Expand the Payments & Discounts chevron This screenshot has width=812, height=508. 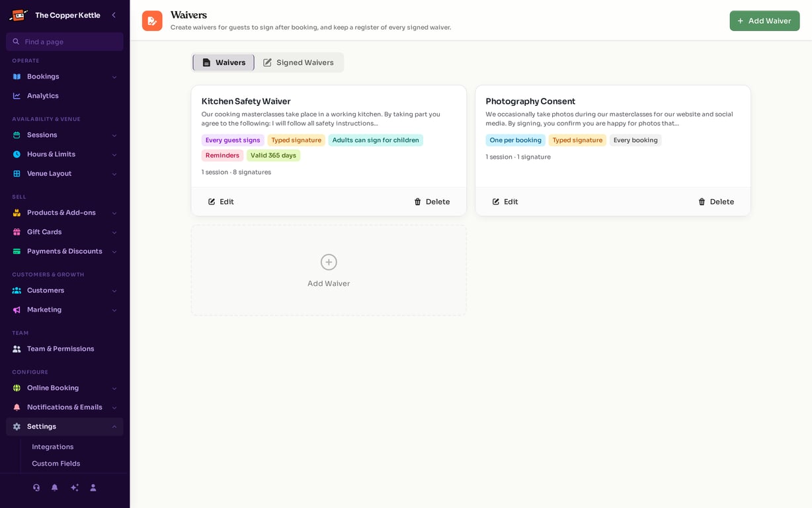tap(114, 251)
